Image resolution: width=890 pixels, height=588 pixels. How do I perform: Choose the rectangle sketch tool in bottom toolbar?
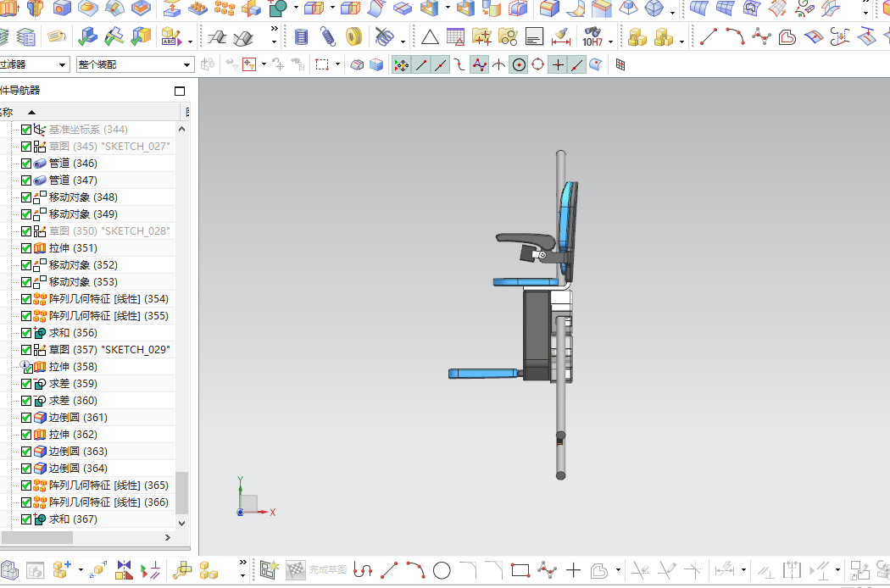(520, 570)
